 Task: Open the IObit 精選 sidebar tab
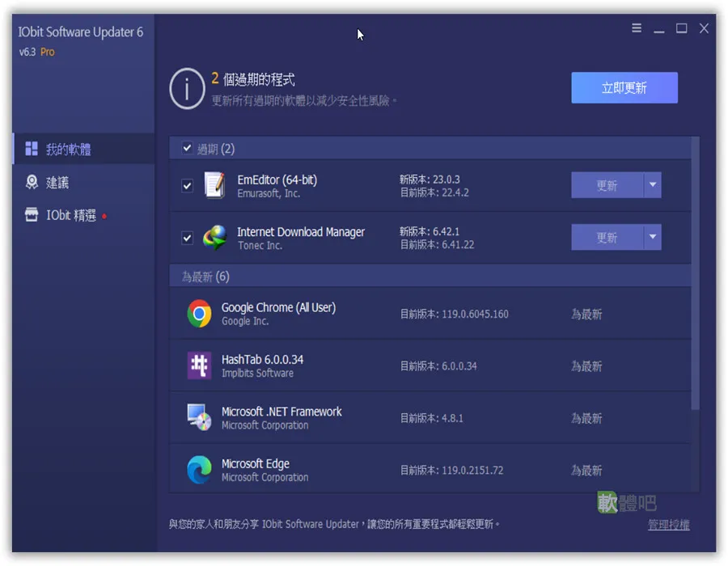(83, 215)
